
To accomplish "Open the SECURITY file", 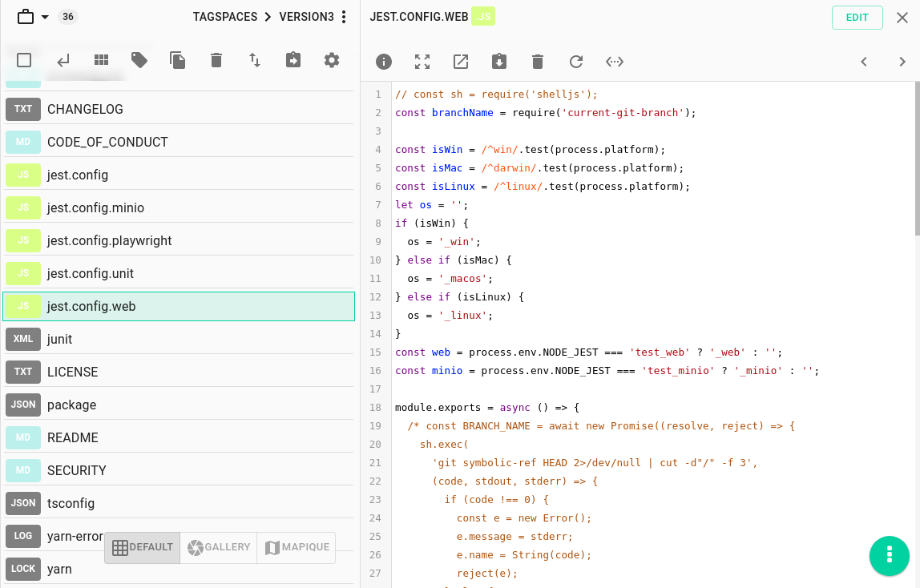I will click(x=179, y=470).
